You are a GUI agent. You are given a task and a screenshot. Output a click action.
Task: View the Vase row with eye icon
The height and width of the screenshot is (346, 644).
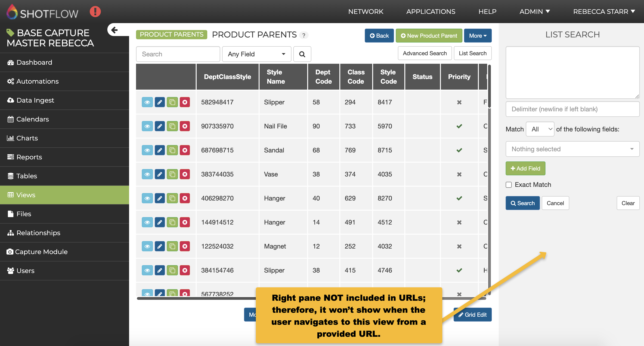pos(147,174)
